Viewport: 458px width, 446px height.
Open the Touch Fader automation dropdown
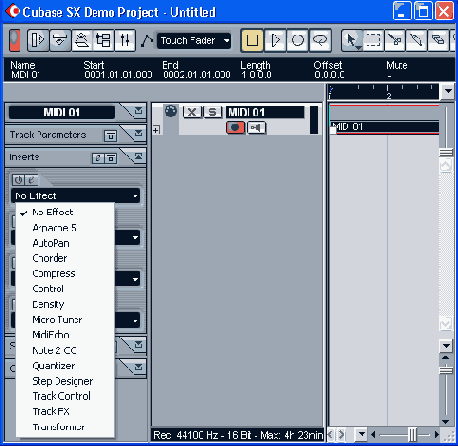coord(194,41)
